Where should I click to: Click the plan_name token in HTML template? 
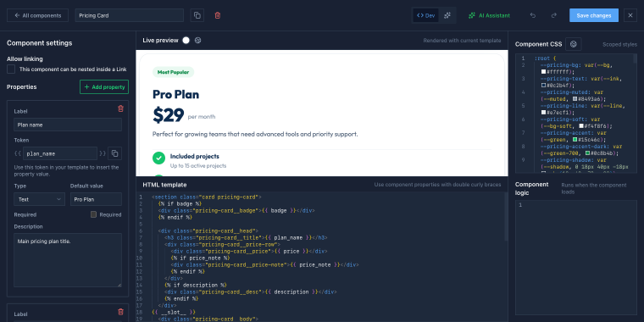289,237
